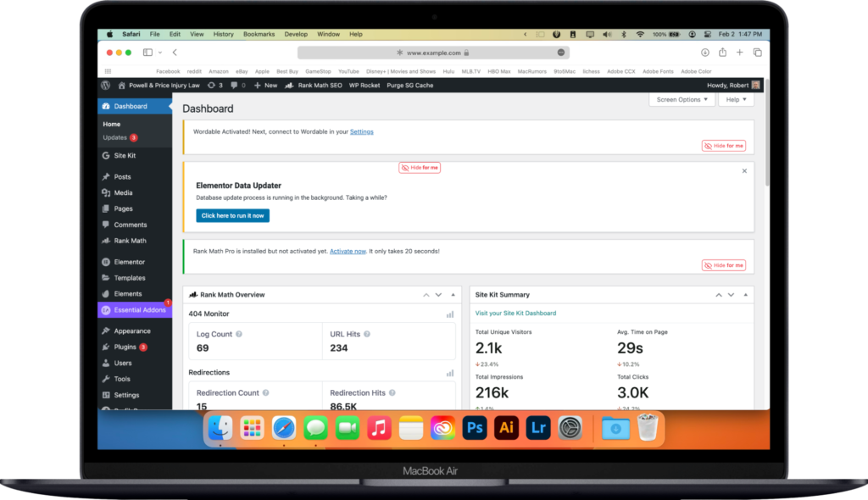Click Activate now link
This screenshot has width=868, height=500.
348,252
